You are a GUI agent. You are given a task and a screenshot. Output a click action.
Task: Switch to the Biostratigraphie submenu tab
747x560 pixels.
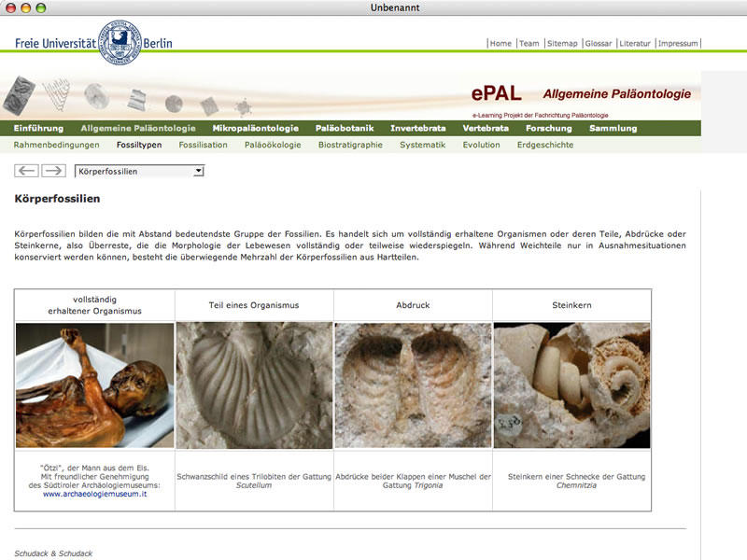click(350, 145)
